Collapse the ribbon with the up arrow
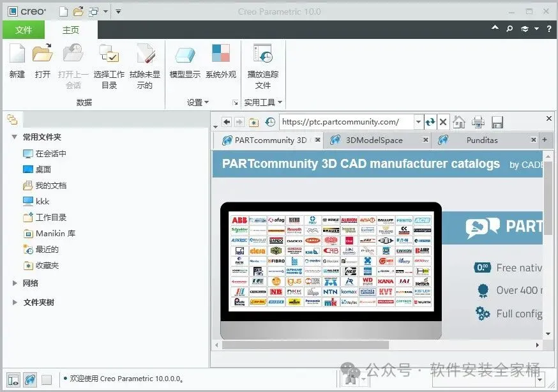The width and height of the screenshot is (558, 392). point(495,27)
